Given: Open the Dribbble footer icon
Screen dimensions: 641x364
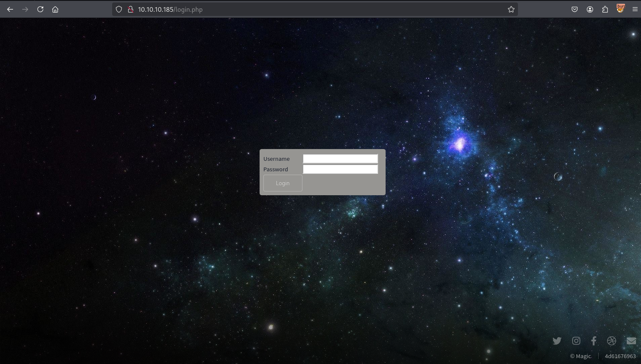Looking at the screenshot, I should (x=612, y=341).
